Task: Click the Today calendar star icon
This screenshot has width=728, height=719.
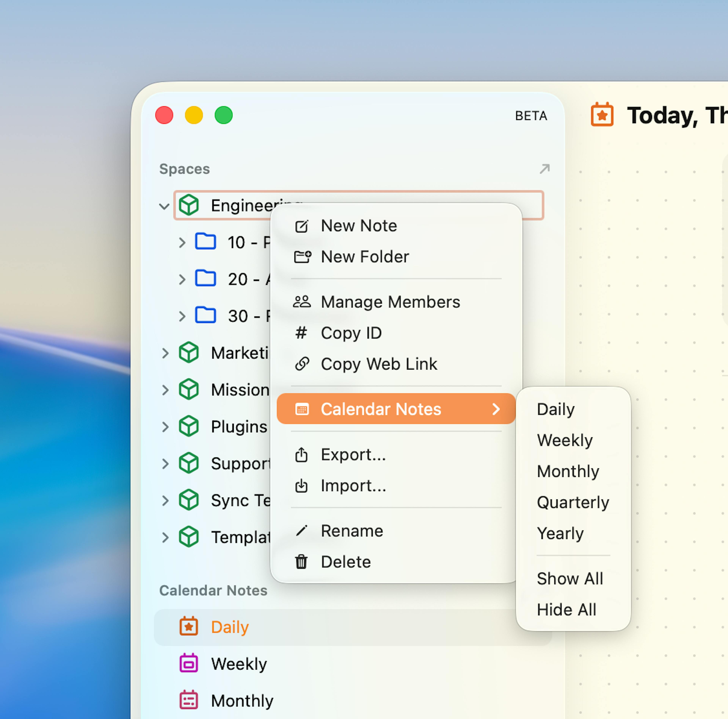Action: (x=602, y=115)
